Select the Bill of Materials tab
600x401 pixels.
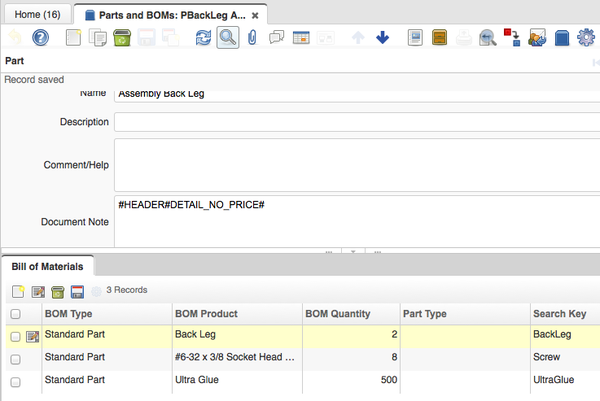[x=48, y=266]
